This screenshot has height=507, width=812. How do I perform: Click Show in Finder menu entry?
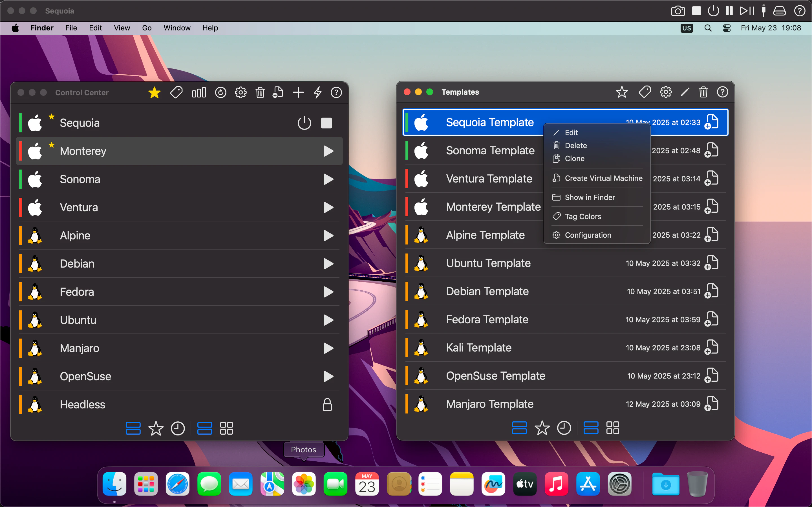tap(590, 197)
